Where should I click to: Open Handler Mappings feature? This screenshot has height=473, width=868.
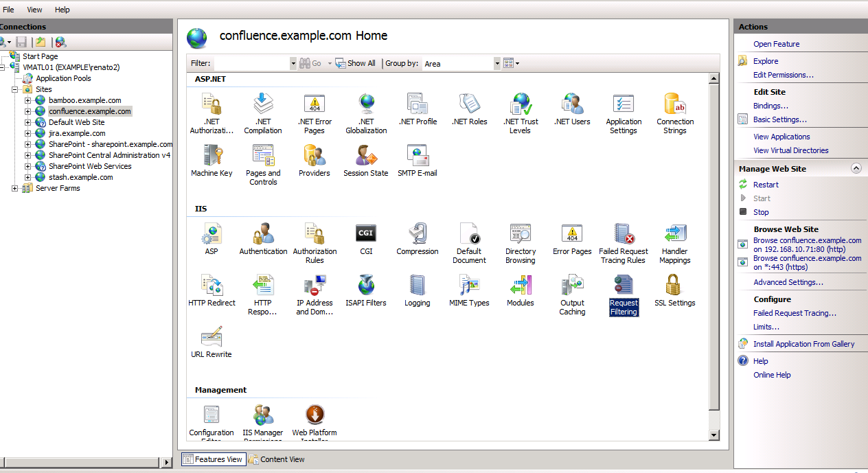click(x=675, y=243)
